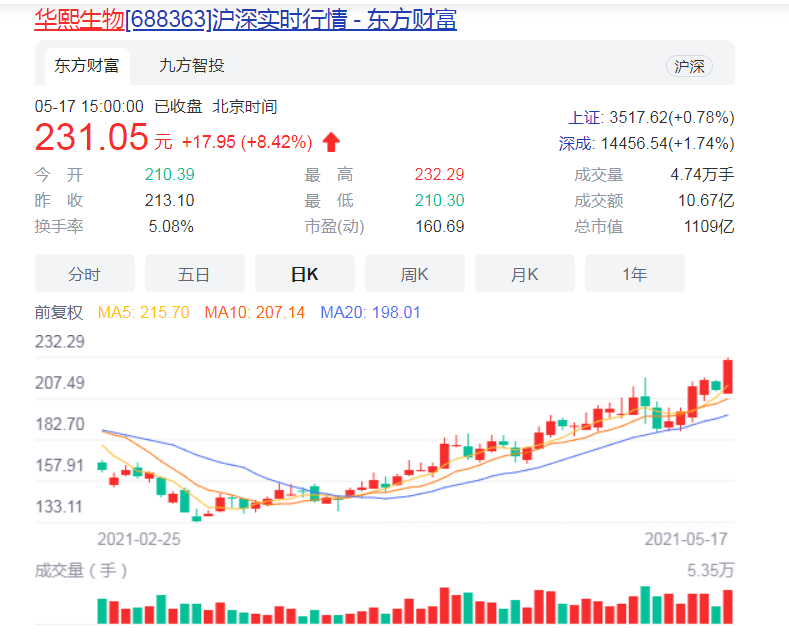Click the change value +17.95 (+8.42%)
789x638 pixels.
[247, 142]
